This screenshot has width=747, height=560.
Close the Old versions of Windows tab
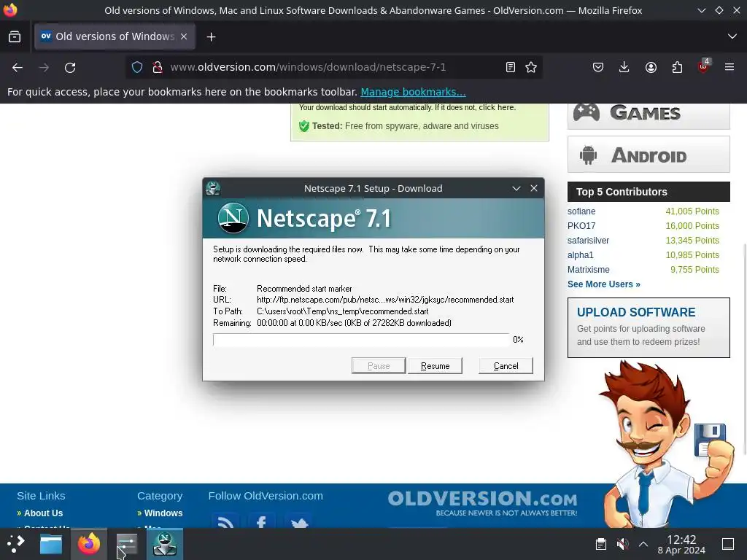184,36
